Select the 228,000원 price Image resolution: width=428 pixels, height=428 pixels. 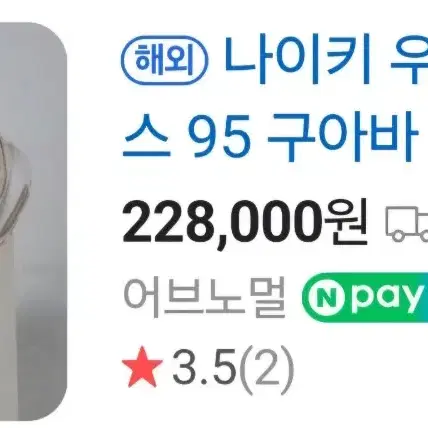pos(245,221)
